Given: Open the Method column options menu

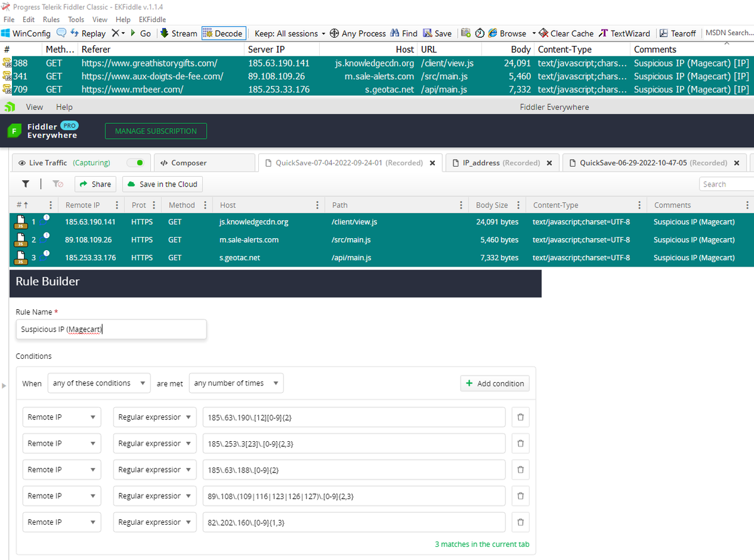Looking at the screenshot, I should point(207,205).
